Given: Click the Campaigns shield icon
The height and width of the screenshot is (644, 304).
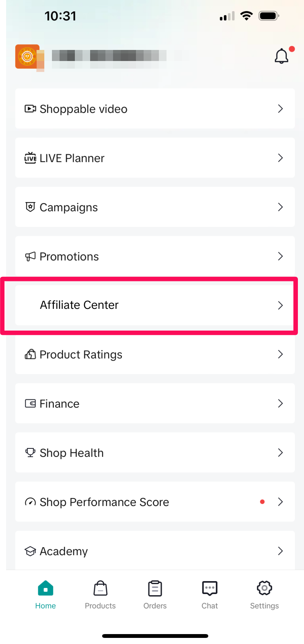Looking at the screenshot, I should click(30, 207).
